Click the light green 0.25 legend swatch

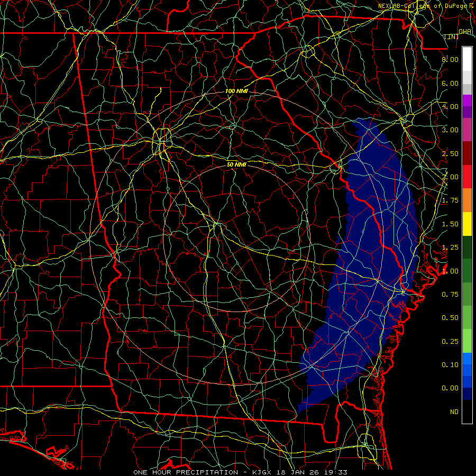coord(467,341)
